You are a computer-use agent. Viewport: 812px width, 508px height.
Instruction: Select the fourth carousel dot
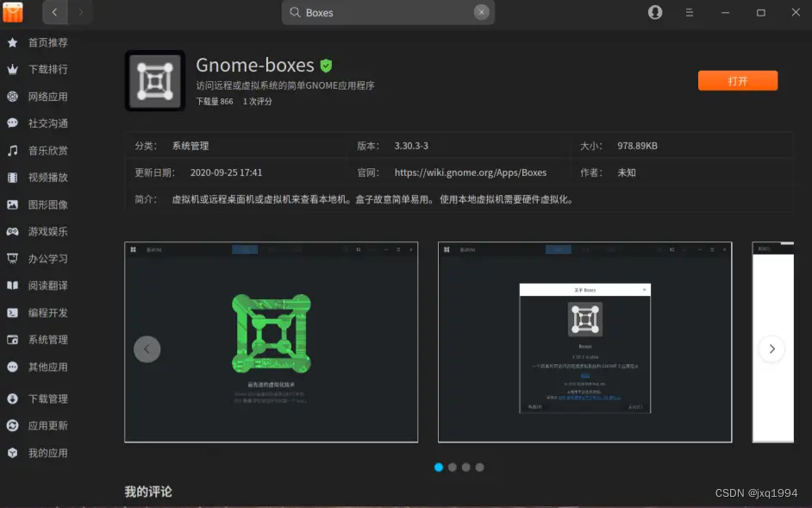pyautogui.click(x=479, y=467)
